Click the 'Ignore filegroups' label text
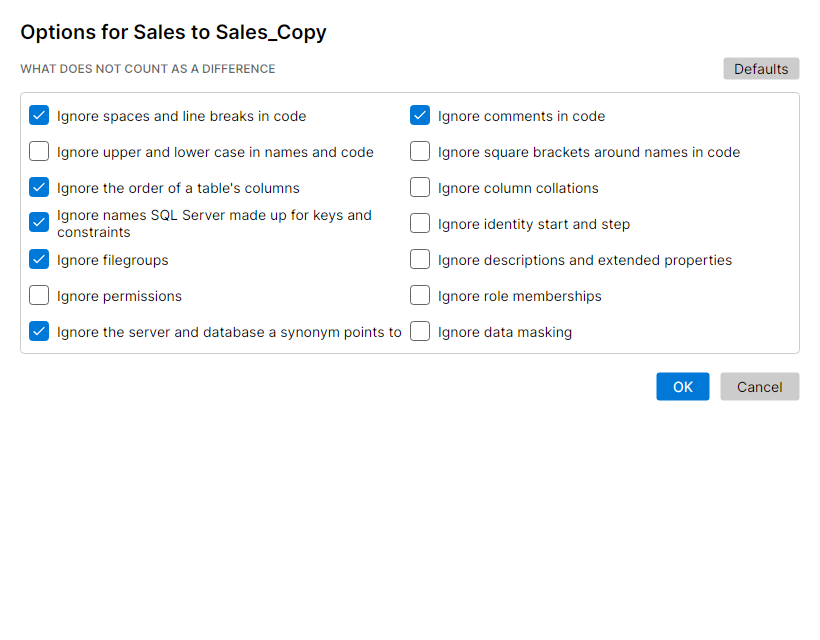The image size is (820, 640). pyautogui.click(x=112, y=260)
